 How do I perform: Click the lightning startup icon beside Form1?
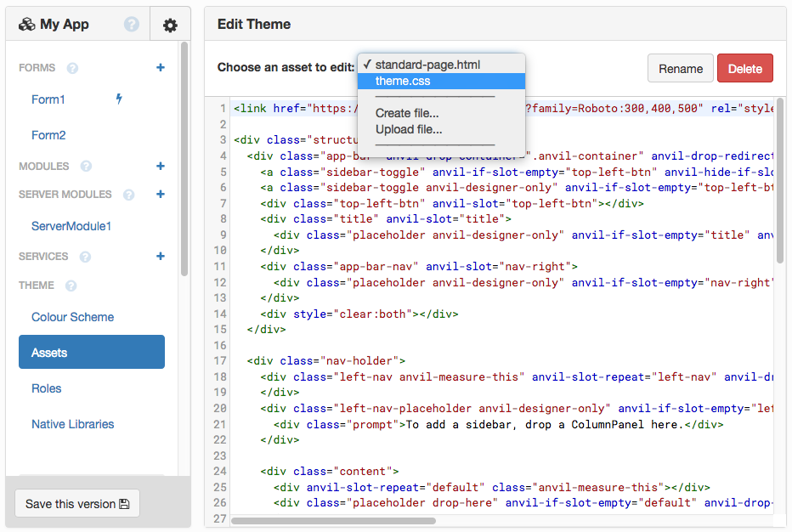(x=118, y=99)
